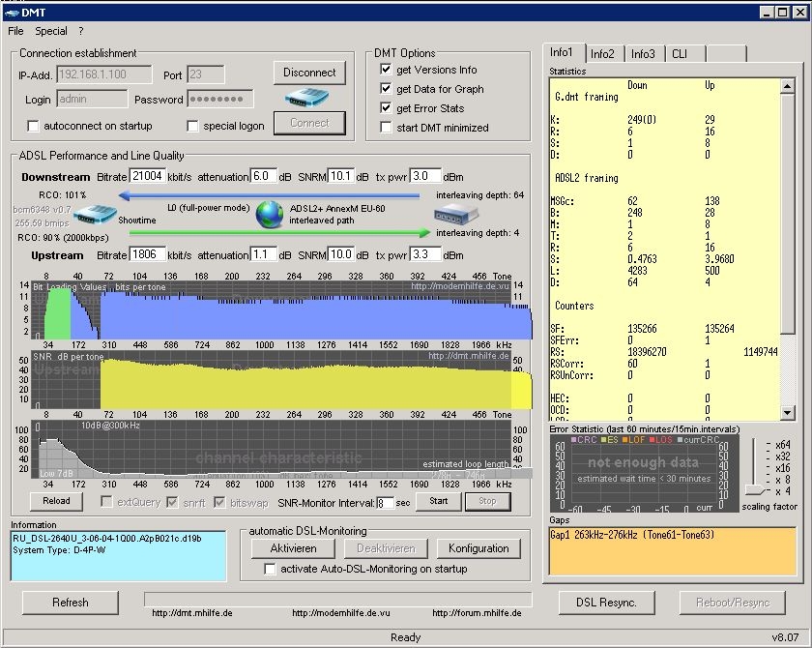Image resolution: width=812 pixels, height=648 pixels.
Task: Click the channel characteristic graph
Action: (272, 449)
